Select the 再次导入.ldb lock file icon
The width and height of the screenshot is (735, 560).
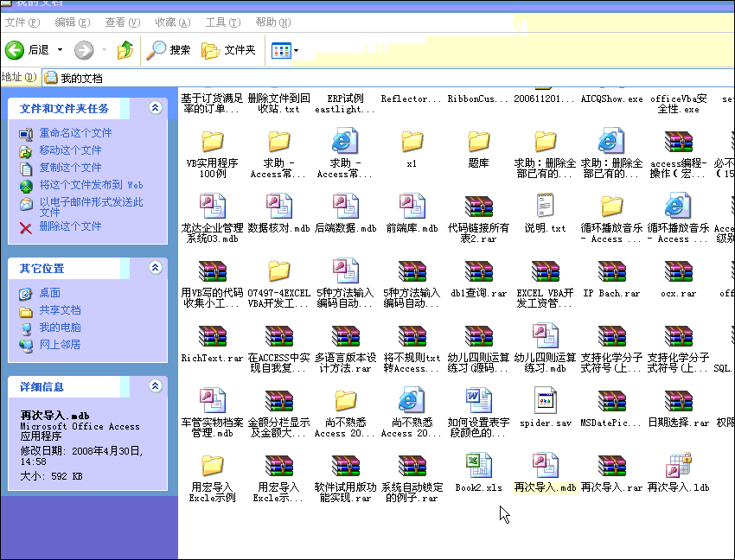click(x=678, y=465)
